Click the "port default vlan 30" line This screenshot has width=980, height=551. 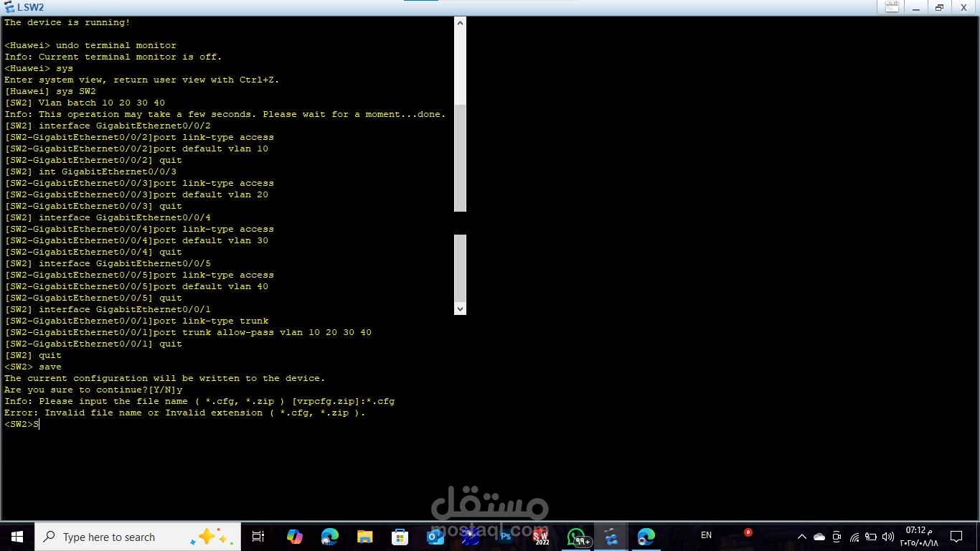click(136, 240)
